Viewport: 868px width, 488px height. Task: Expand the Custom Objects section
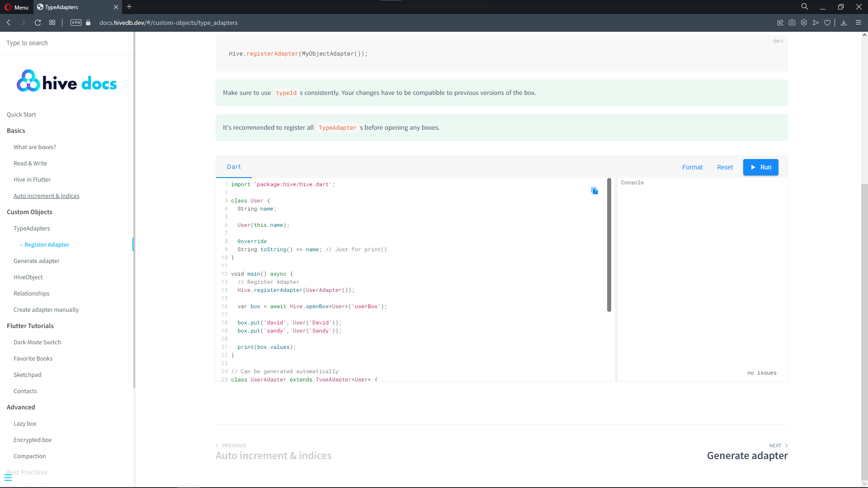coord(29,212)
